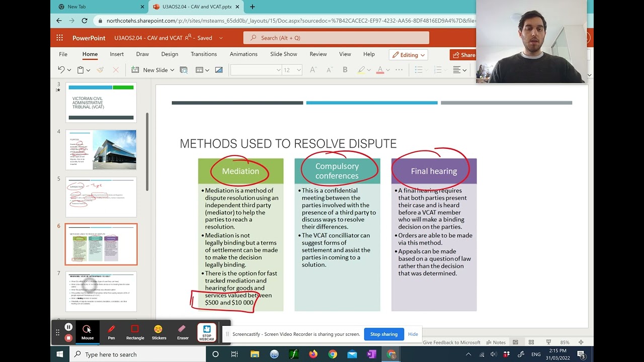
Task: Open Task View on the taskbar
Action: pyautogui.click(x=234, y=354)
